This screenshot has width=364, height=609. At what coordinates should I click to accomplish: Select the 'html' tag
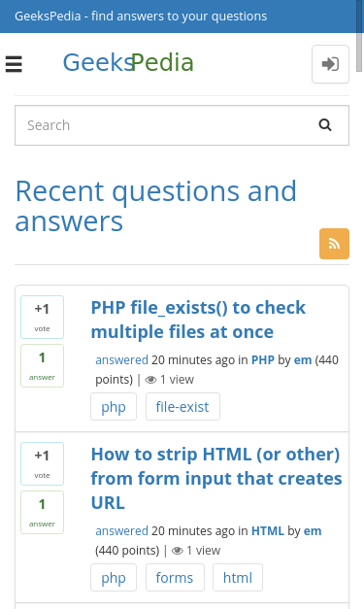pyautogui.click(x=238, y=578)
